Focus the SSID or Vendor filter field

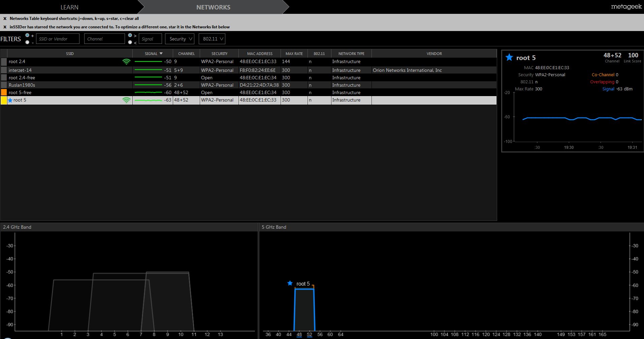pos(58,39)
